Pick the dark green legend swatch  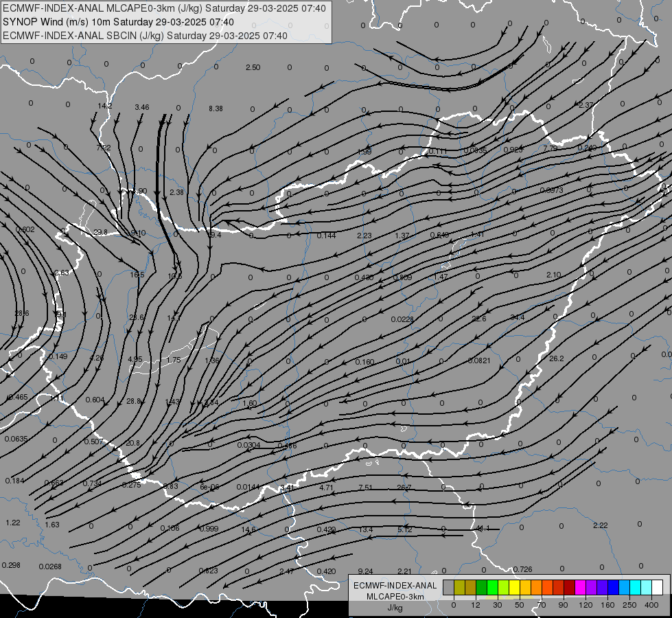(482, 587)
